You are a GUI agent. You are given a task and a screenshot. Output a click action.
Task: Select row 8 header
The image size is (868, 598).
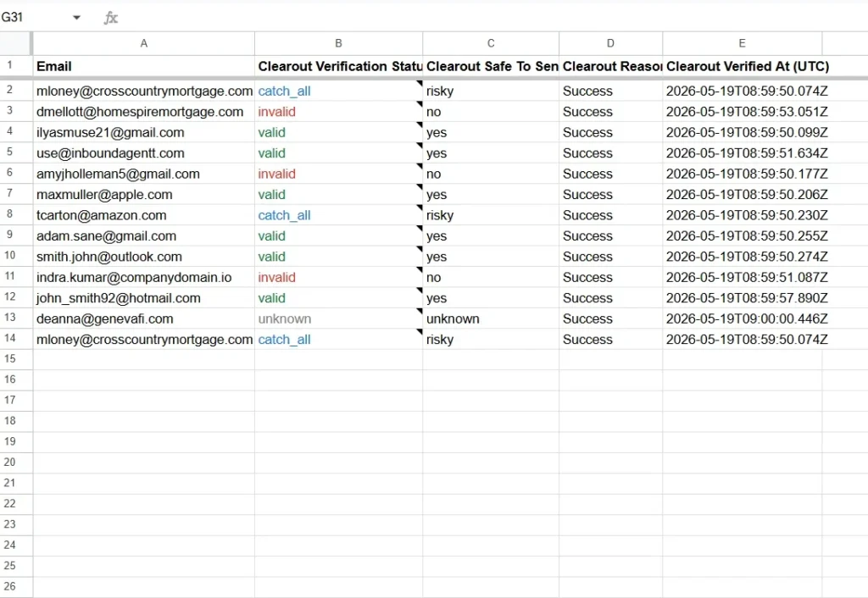tap(16, 214)
